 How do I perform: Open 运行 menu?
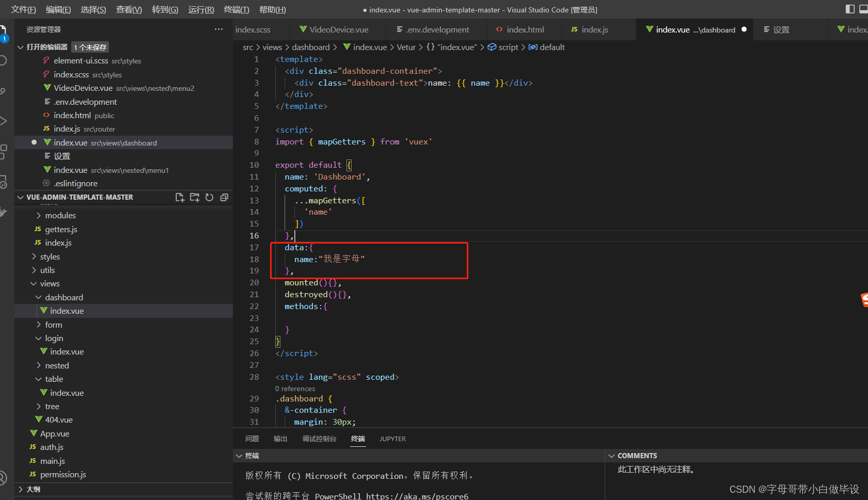201,9
